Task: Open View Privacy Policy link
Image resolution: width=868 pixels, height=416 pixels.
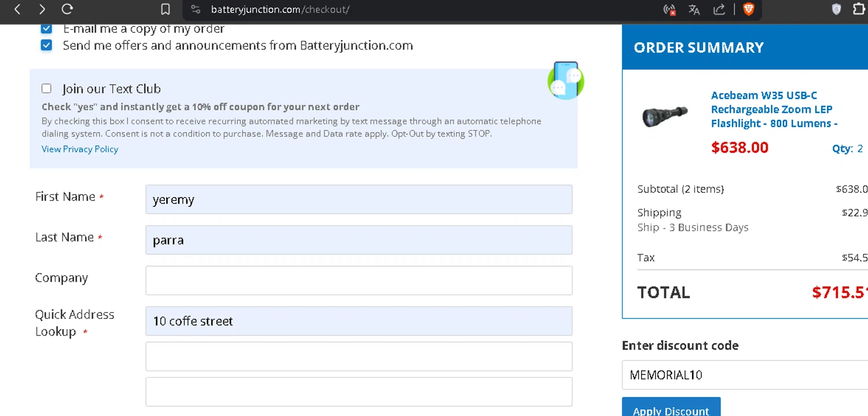Action: tap(80, 149)
